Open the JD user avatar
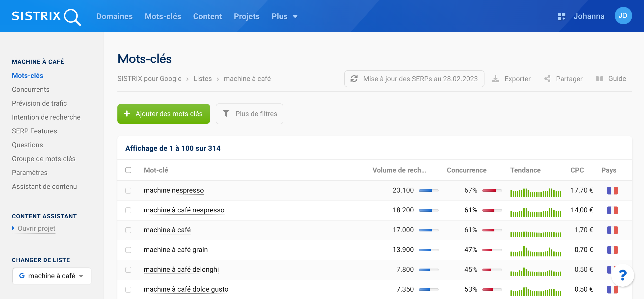The width and height of the screenshot is (644, 299). tap(623, 16)
